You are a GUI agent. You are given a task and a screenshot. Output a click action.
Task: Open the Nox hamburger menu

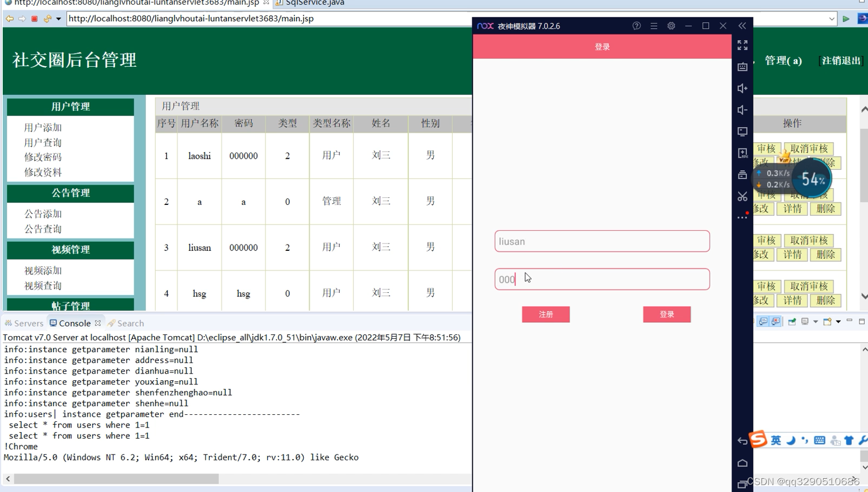click(x=654, y=26)
